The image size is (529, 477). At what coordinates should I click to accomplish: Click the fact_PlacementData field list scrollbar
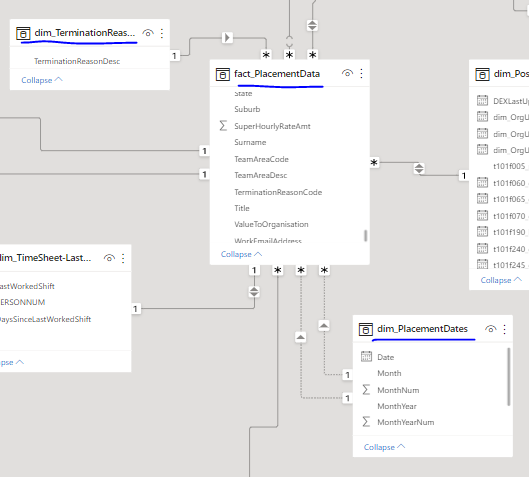point(365,235)
